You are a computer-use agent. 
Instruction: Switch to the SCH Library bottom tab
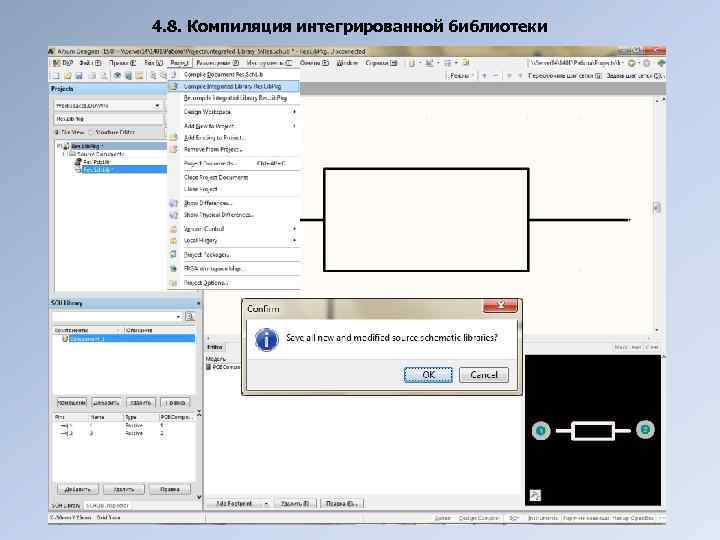(x=66, y=506)
